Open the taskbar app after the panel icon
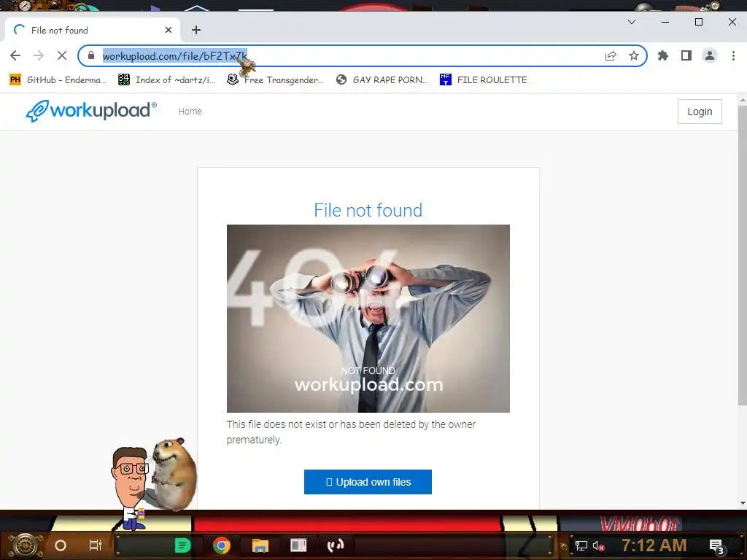This screenshot has width=747, height=560. (x=336, y=545)
